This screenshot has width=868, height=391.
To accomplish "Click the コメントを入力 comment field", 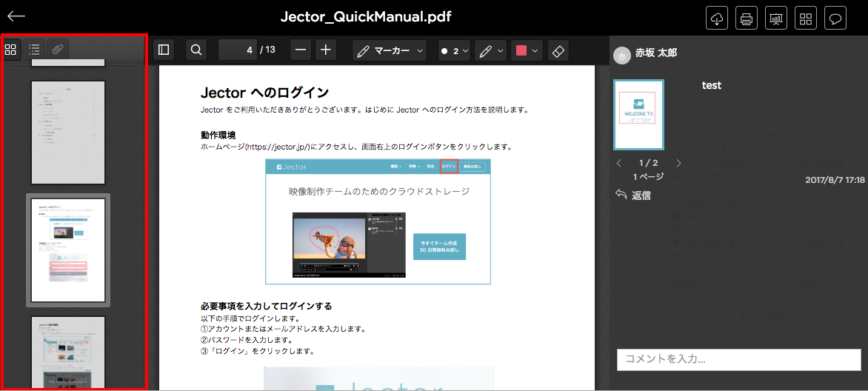I will 739,359.
